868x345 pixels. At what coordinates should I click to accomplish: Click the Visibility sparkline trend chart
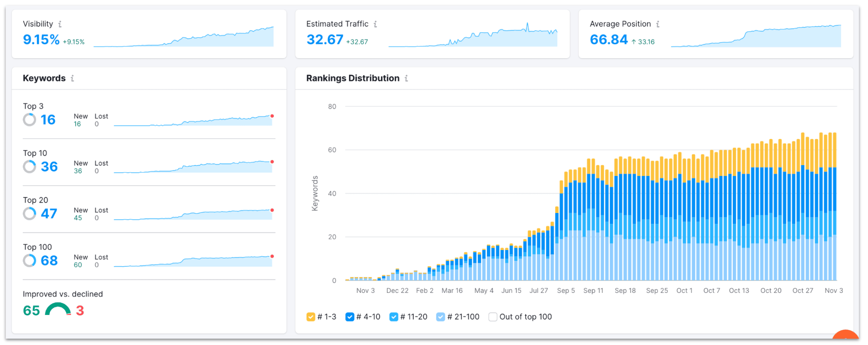(x=184, y=38)
